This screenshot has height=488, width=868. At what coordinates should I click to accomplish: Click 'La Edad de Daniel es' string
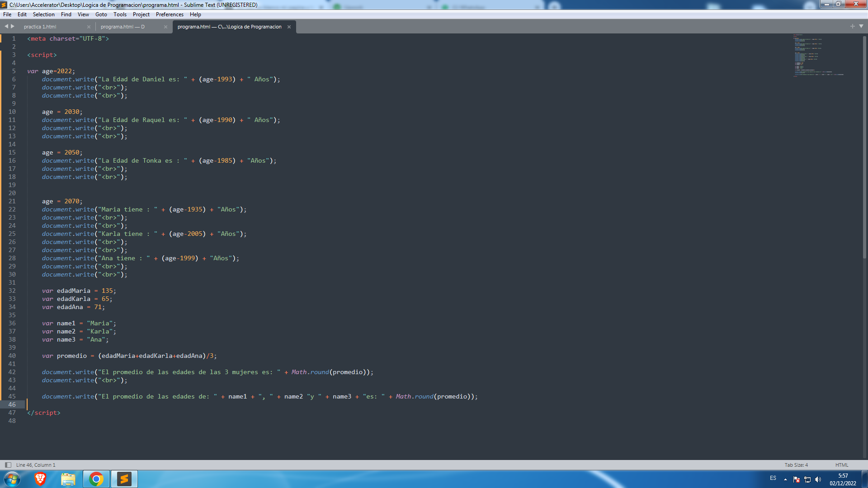pyautogui.click(x=142, y=80)
